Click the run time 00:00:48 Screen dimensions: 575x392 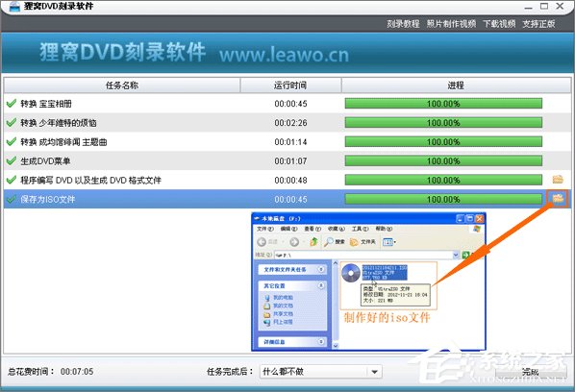[290, 180]
